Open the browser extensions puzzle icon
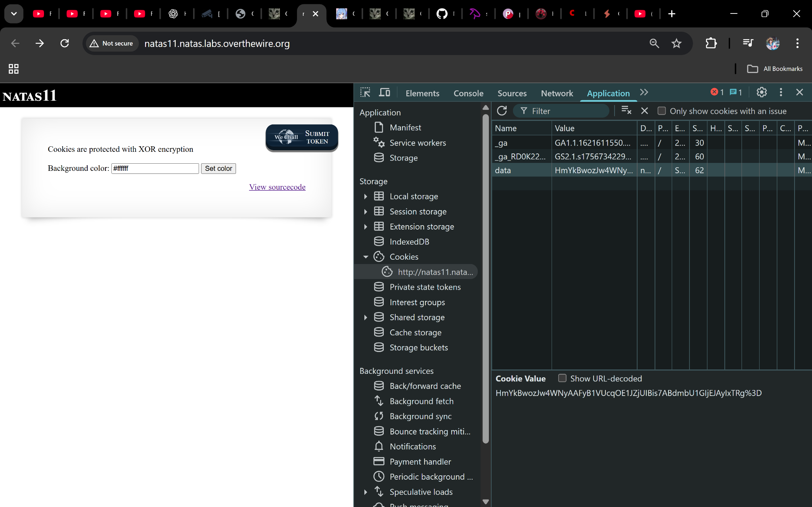The height and width of the screenshot is (507, 812). (x=711, y=44)
